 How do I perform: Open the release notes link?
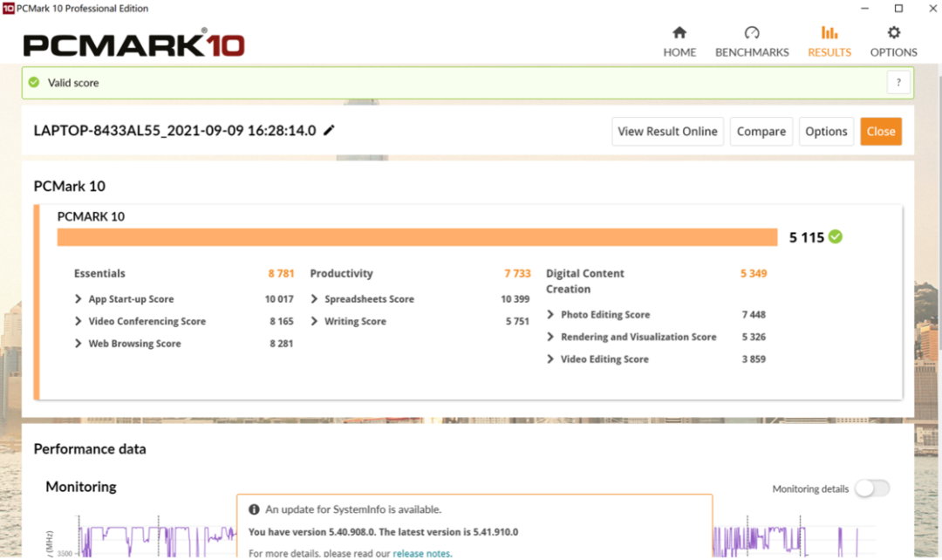(x=422, y=553)
